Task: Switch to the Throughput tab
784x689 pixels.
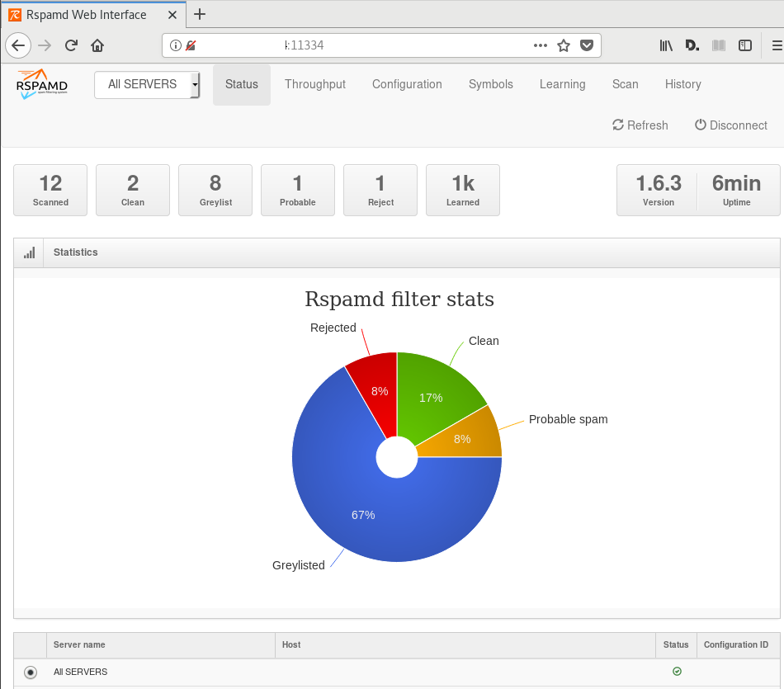Action: [x=314, y=84]
